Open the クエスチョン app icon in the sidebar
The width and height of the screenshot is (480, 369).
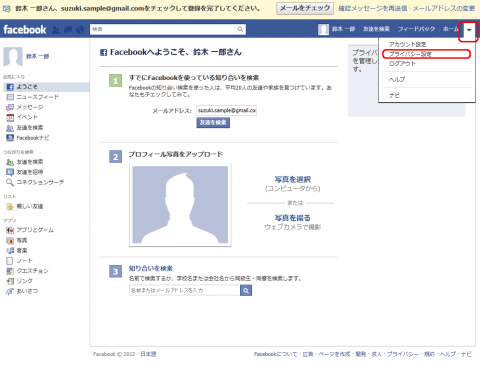10,271
